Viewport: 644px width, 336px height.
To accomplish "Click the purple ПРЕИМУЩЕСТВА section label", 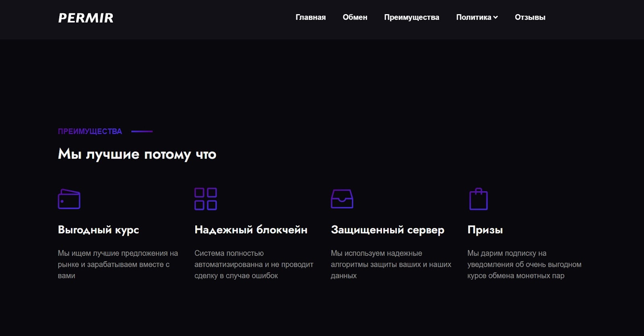I will pyautogui.click(x=90, y=132).
